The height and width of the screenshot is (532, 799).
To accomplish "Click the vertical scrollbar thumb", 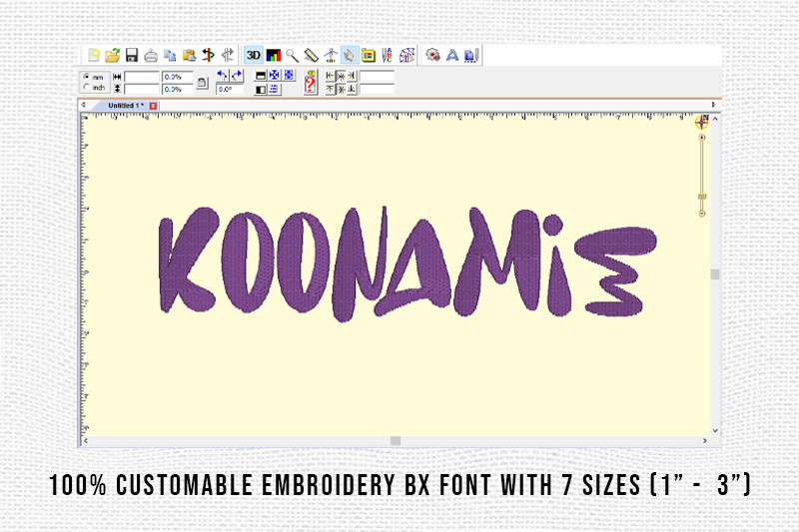I will click(x=715, y=274).
